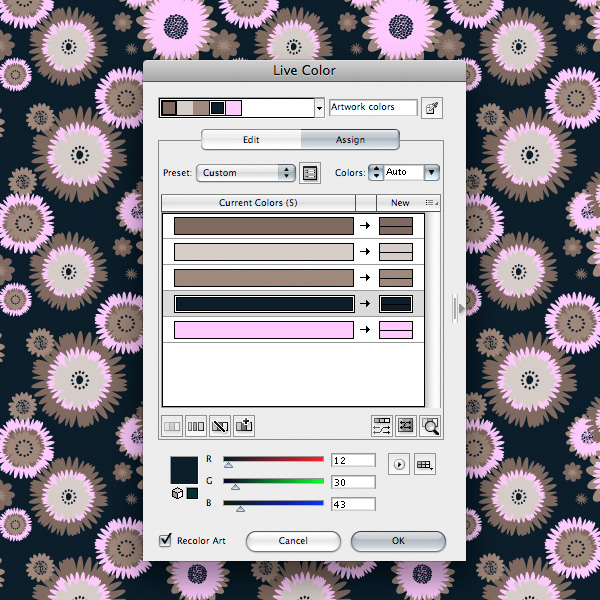This screenshot has width=600, height=600.
Task: Click the New column options menu icon
Action: click(x=432, y=202)
